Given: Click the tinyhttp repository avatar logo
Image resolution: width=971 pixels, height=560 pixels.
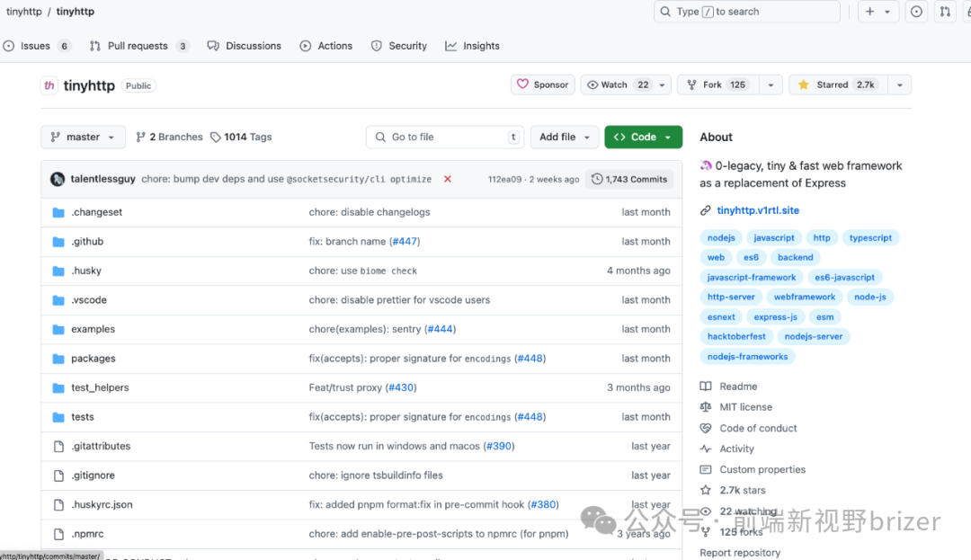Looking at the screenshot, I should (x=49, y=85).
